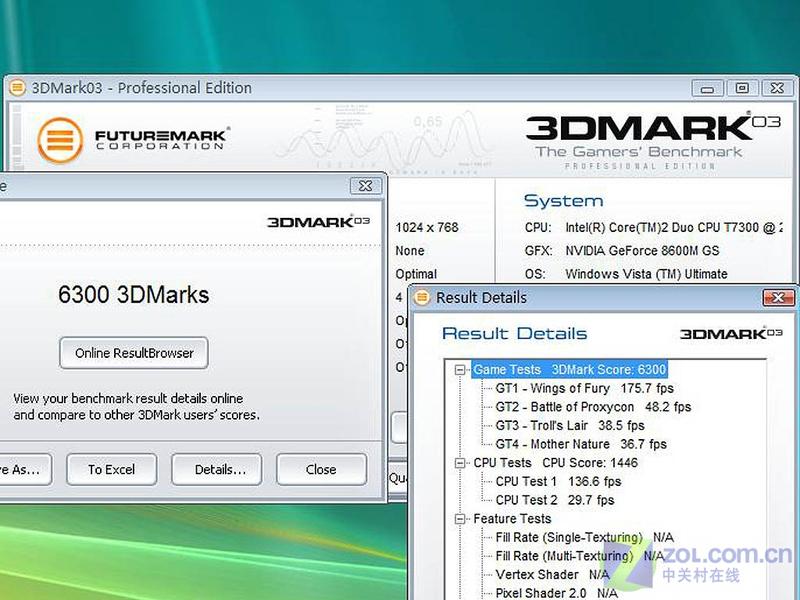Close the 3DMark03 Professional Edition main window
800x600 pixels.
pos(777,88)
